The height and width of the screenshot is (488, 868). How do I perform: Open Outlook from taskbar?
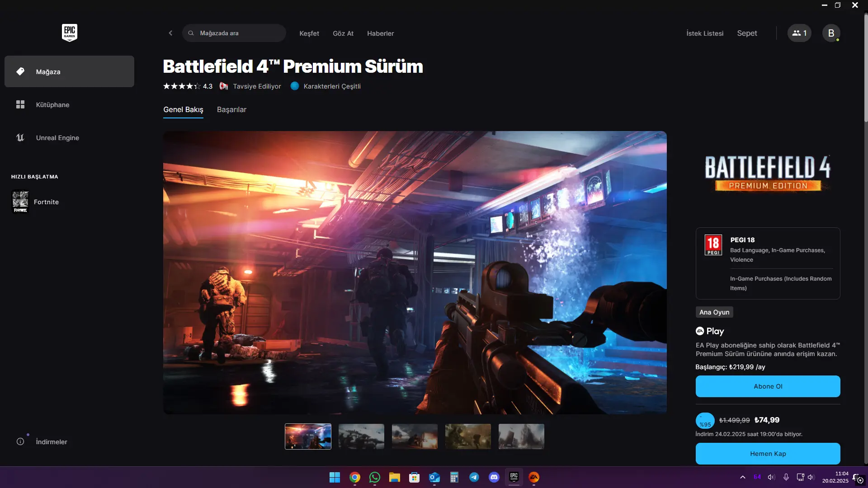coord(434,477)
